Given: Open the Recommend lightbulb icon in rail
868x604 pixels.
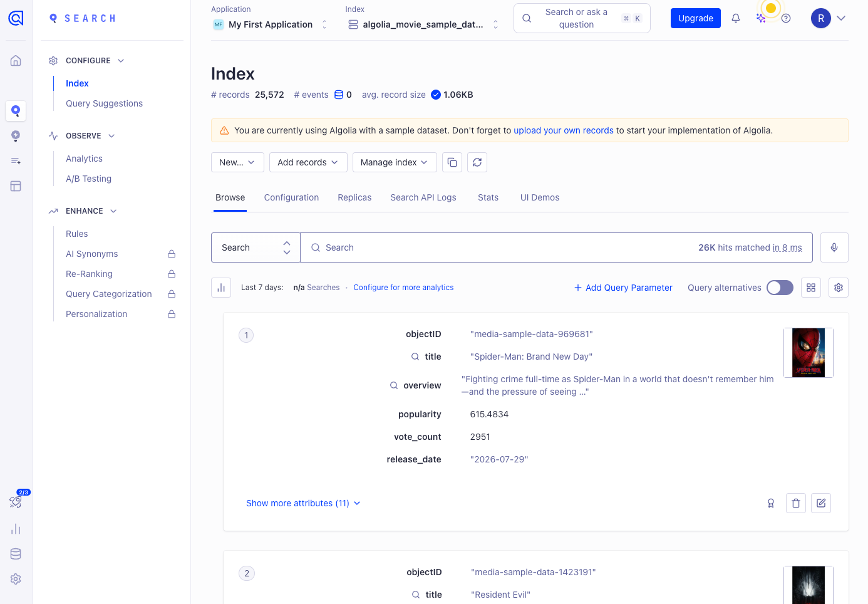Looking at the screenshot, I should tap(16, 136).
